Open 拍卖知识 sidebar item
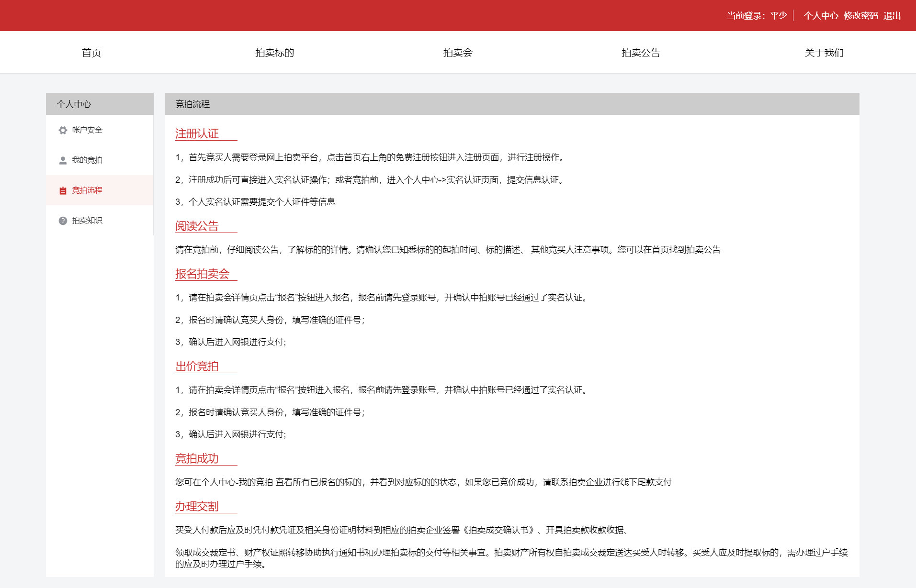Viewport: 916px width, 588px height. pos(100,221)
